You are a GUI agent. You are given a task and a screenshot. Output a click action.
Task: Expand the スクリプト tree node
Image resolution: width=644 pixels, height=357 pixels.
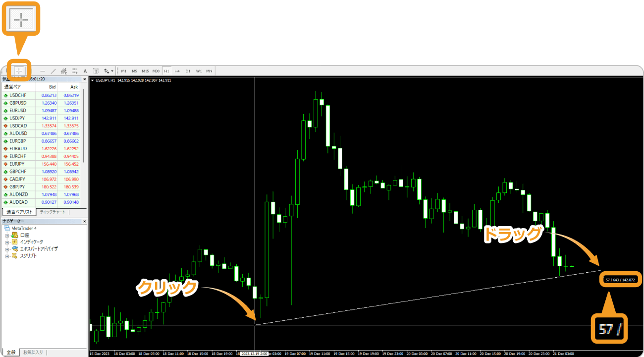[7, 256]
